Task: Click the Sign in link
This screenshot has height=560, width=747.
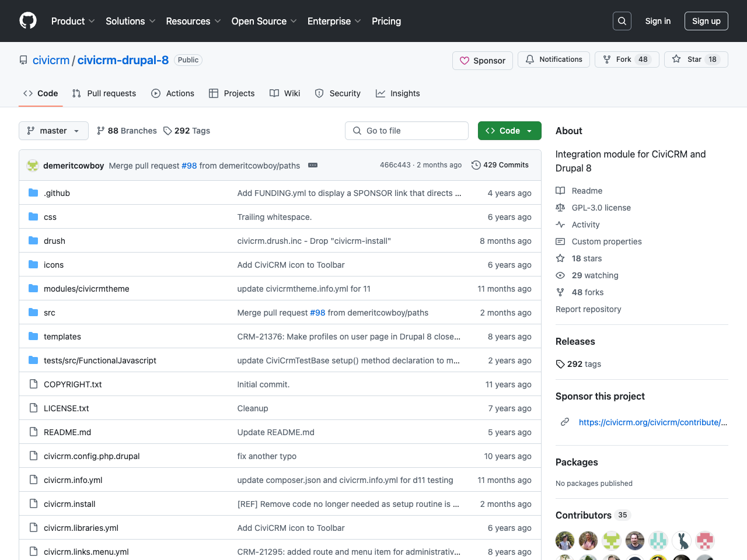Action: click(x=658, y=21)
